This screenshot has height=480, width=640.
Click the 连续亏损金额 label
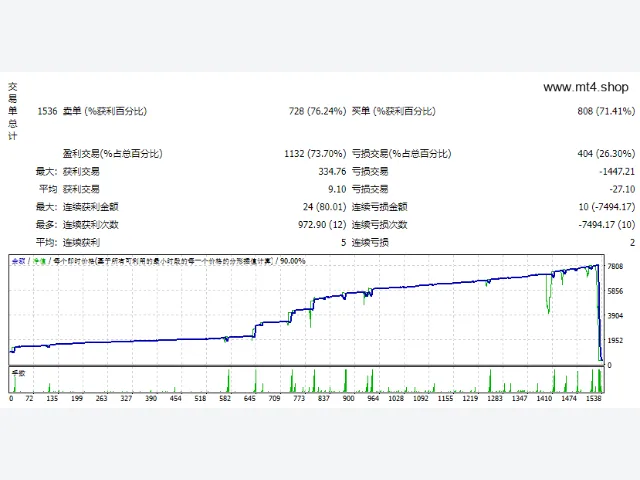coord(379,207)
